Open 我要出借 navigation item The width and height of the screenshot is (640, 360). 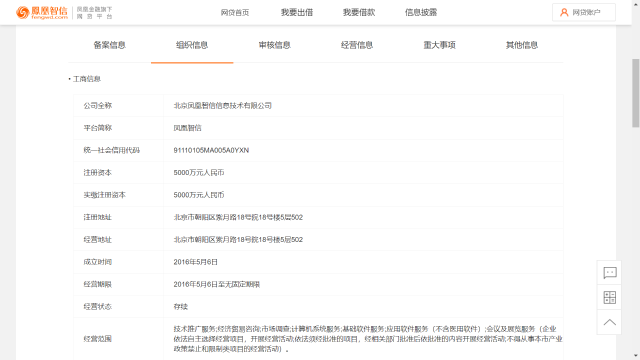(297, 13)
